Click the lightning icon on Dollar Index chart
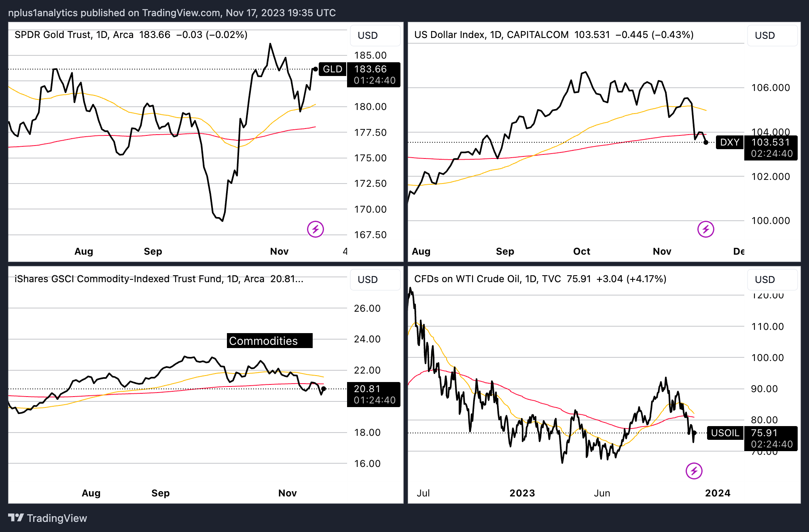The height and width of the screenshot is (532, 809). tap(705, 229)
